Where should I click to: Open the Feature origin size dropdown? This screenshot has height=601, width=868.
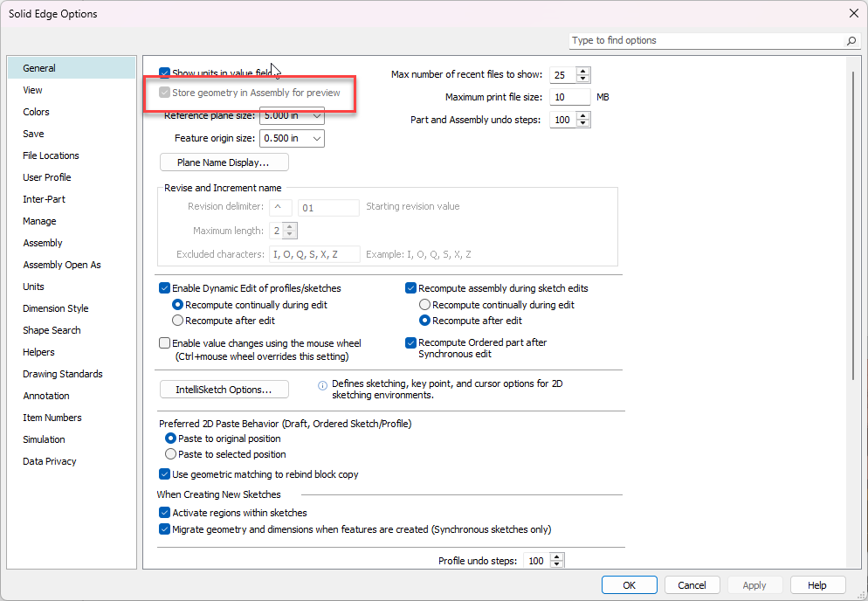click(317, 139)
